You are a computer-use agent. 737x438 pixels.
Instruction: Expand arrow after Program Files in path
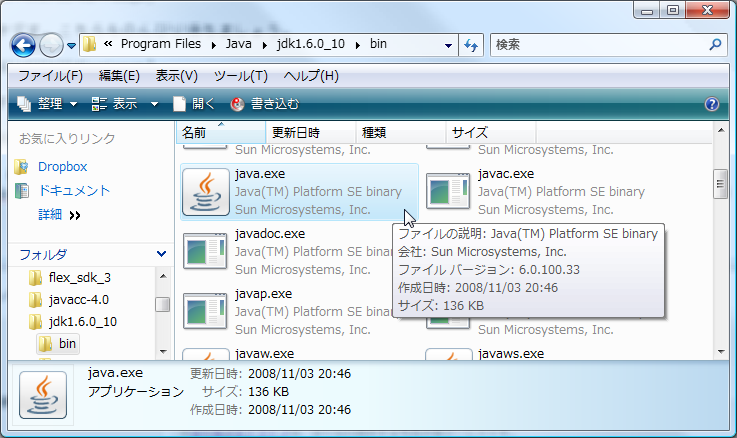pyautogui.click(x=214, y=45)
